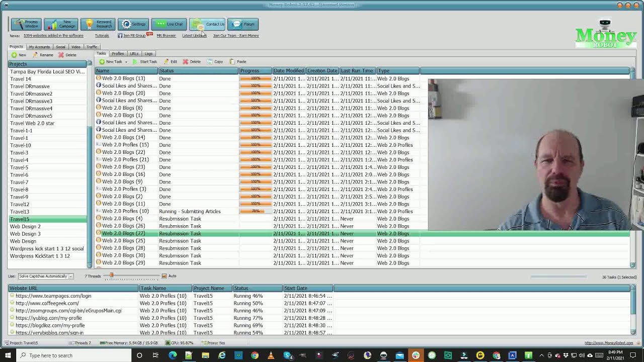
Task: Open the 5394 websites added news link
Action: point(53,36)
